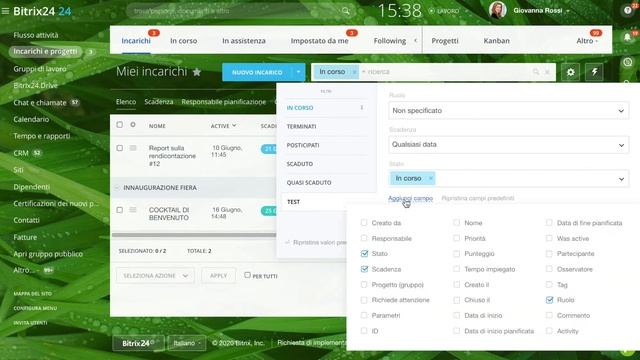Image resolution: width=640 pixels, height=360 pixels.
Task: Switch to the In corso tab
Action: coord(183,41)
